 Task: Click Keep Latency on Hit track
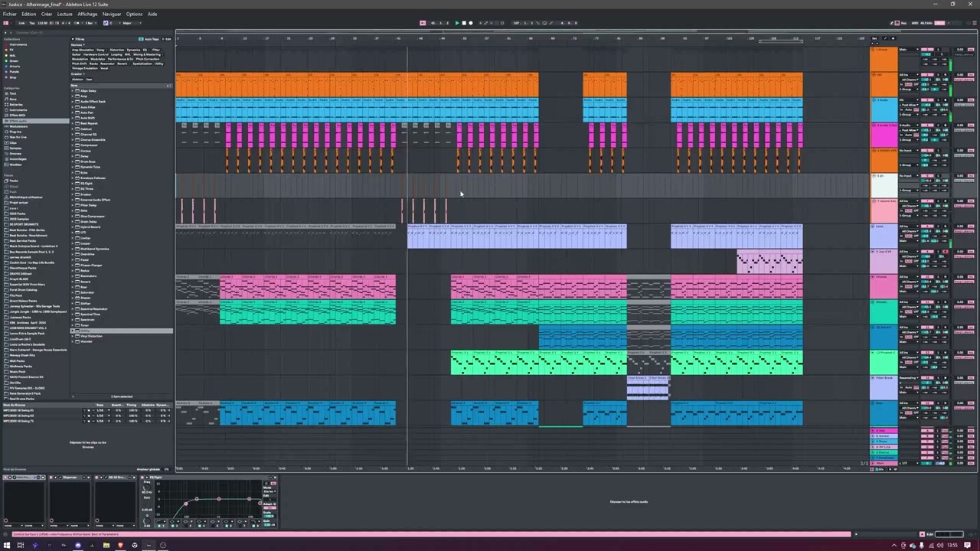(x=964, y=80)
